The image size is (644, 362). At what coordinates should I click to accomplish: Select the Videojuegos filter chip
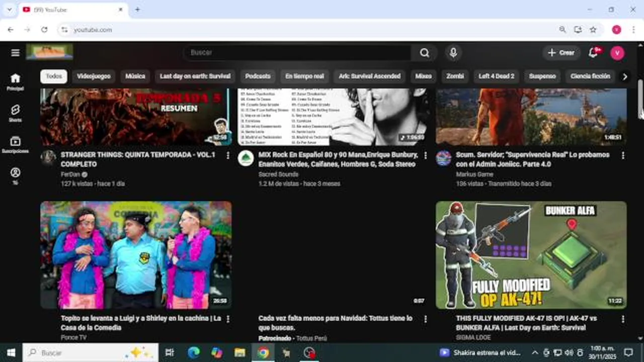point(94,76)
